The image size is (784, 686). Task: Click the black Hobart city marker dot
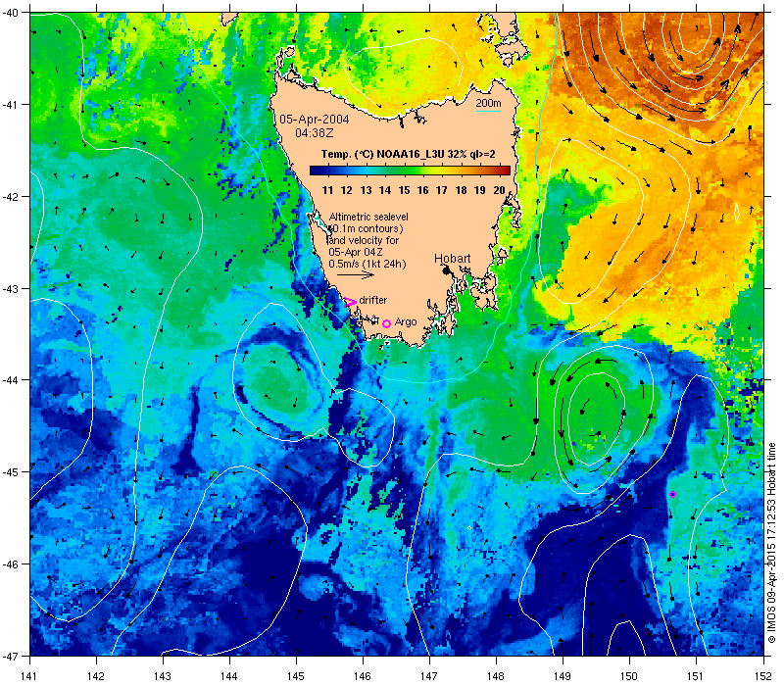tap(446, 270)
